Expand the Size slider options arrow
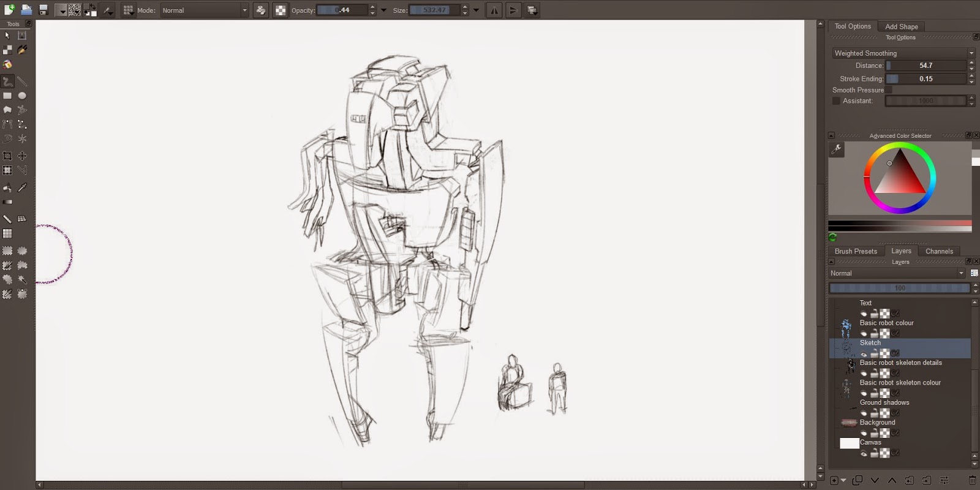980x490 pixels. coord(476,10)
